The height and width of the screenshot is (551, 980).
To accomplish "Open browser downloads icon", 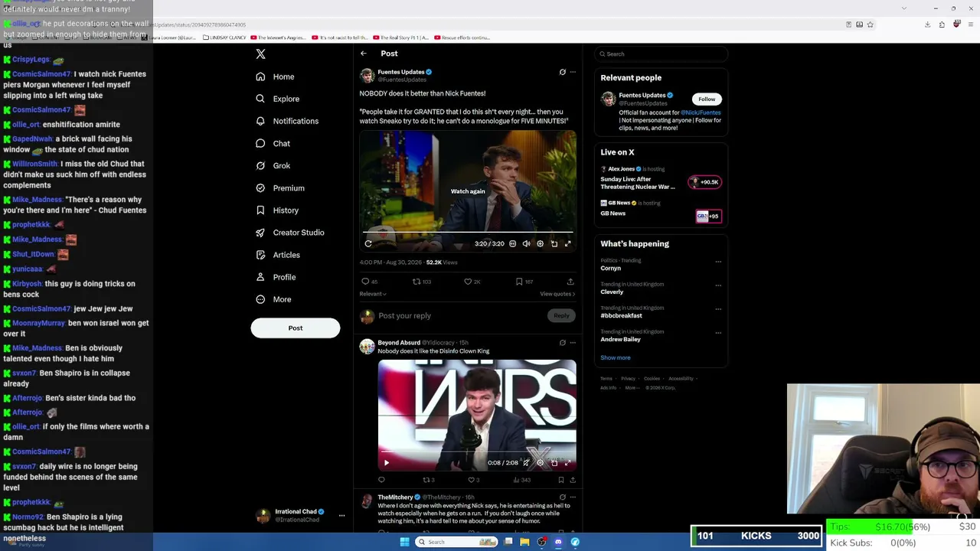I will 927,24.
